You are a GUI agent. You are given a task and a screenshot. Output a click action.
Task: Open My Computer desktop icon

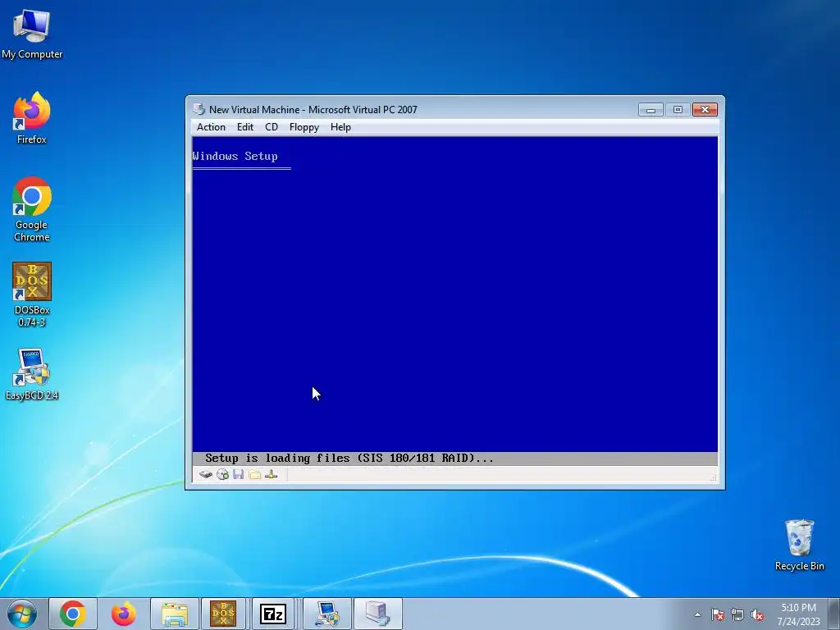click(x=32, y=33)
